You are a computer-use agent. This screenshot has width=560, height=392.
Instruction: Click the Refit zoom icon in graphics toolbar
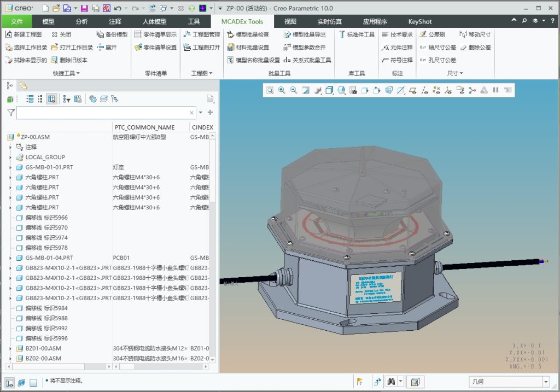270,90
